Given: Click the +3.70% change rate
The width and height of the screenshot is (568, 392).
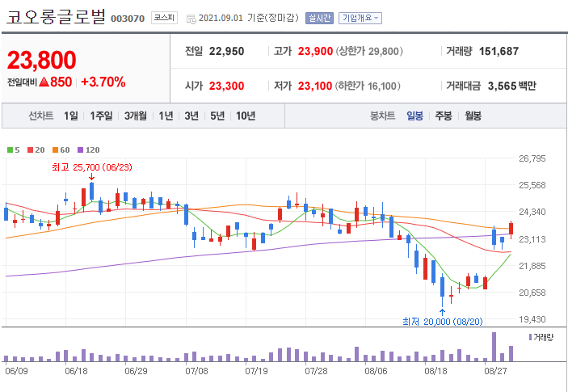Looking at the screenshot, I should click(x=103, y=82).
